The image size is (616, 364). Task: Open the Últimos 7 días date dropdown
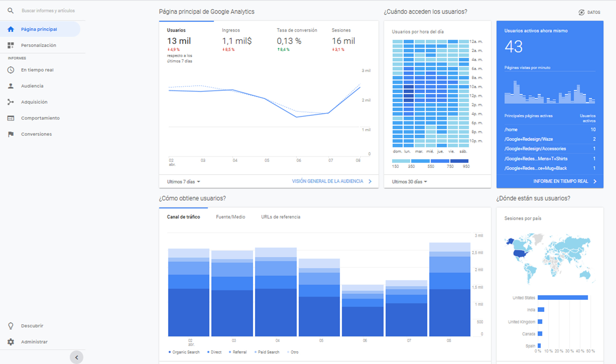(183, 182)
